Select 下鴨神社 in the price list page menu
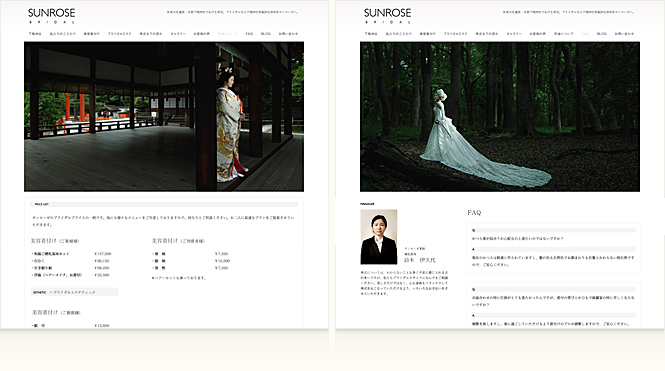Image resolution: width=665 pixels, height=371 pixels. pos(35,33)
